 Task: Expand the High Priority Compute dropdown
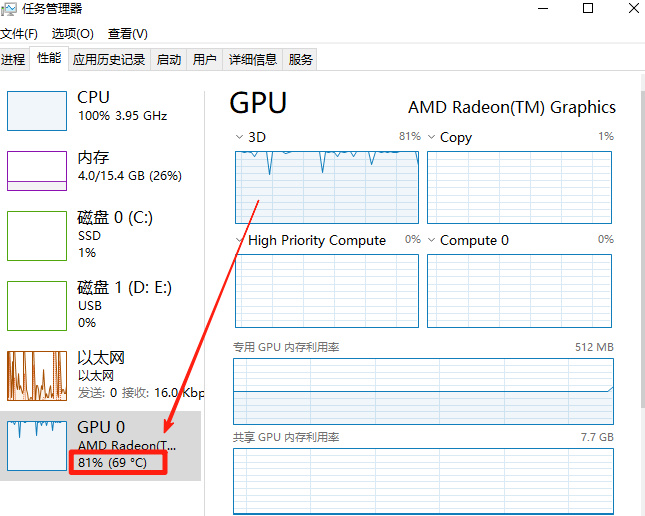pos(239,240)
